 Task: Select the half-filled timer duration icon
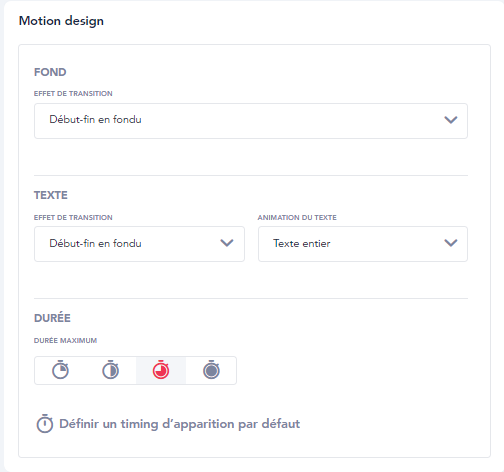click(110, 370)
